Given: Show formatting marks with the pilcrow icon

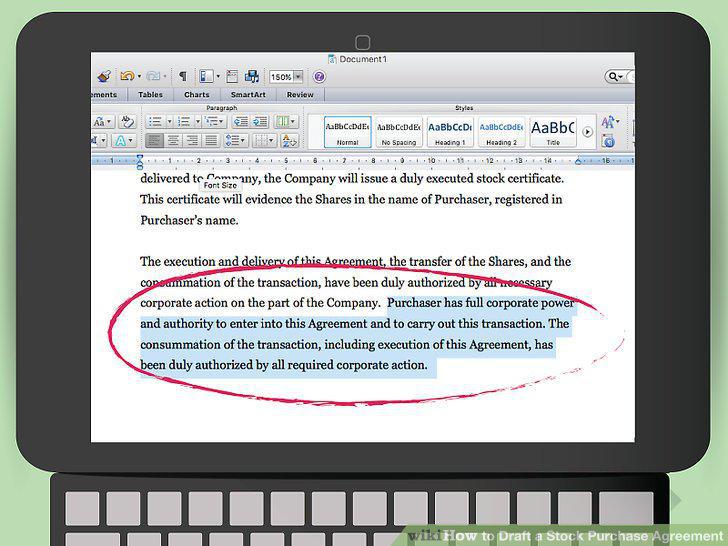Looking at the screenshot, I should click(x=183, y=76).
